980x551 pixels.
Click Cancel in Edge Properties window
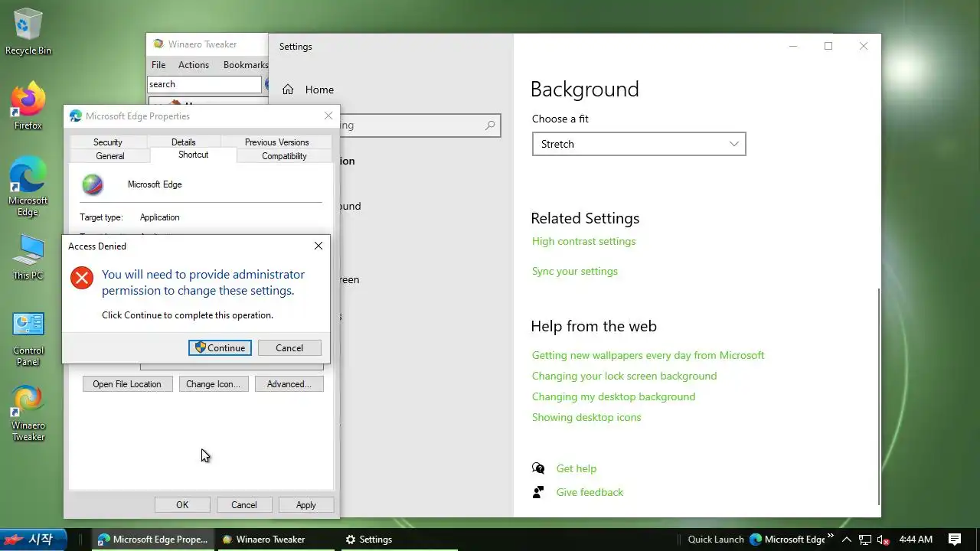tap(244, 504)
